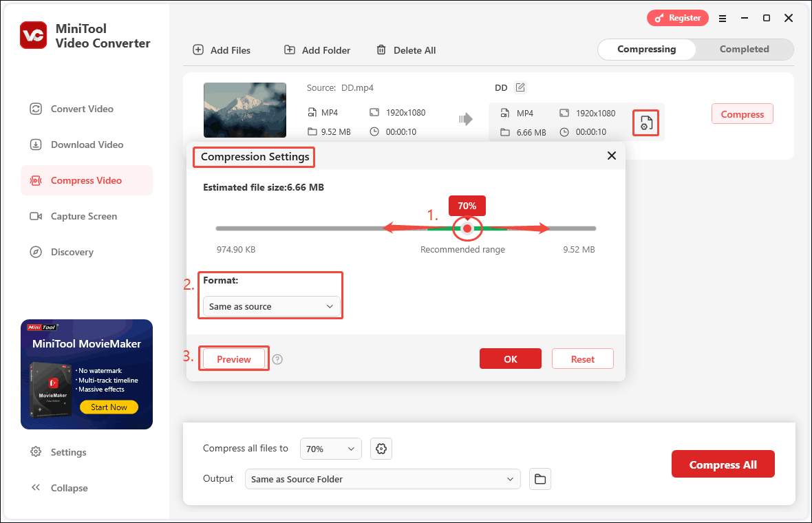This screenshot has height=523, width=812.
Task: Click the Reset button
Action: pyautogui.click(x=583, y=359)
